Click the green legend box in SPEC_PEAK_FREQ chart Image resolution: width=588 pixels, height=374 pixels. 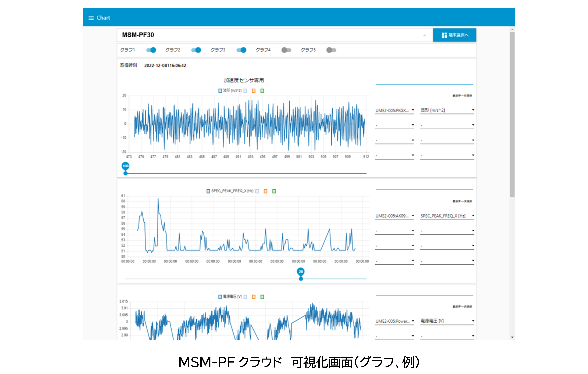(x=274, y=191)
